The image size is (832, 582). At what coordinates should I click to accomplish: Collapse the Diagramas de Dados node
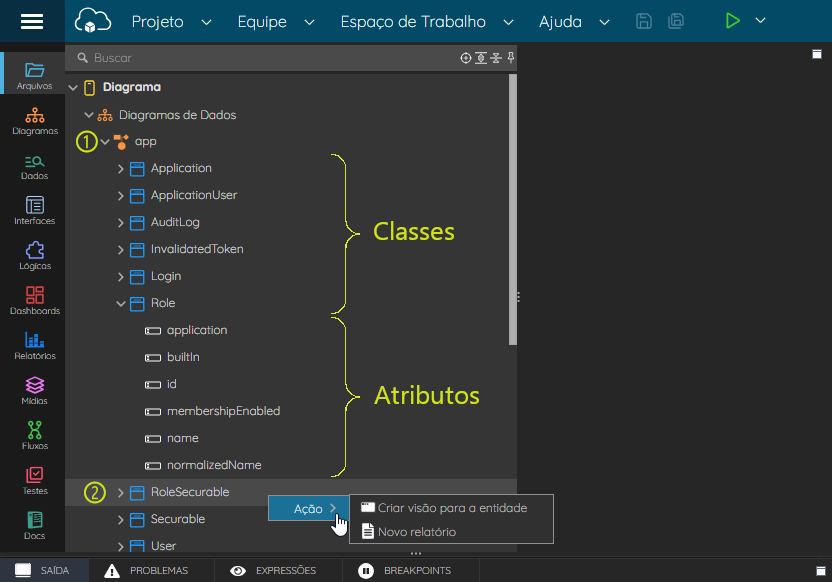coord(89,115)
